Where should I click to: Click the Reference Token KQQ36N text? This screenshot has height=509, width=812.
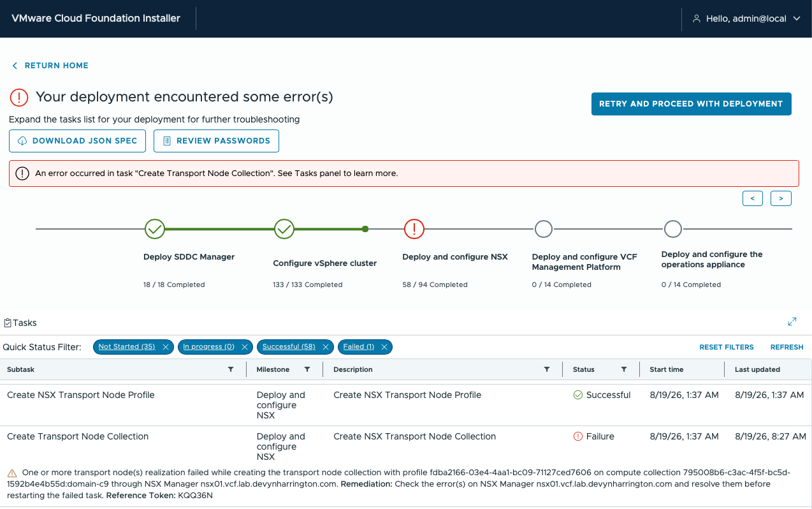pos(159,495)
